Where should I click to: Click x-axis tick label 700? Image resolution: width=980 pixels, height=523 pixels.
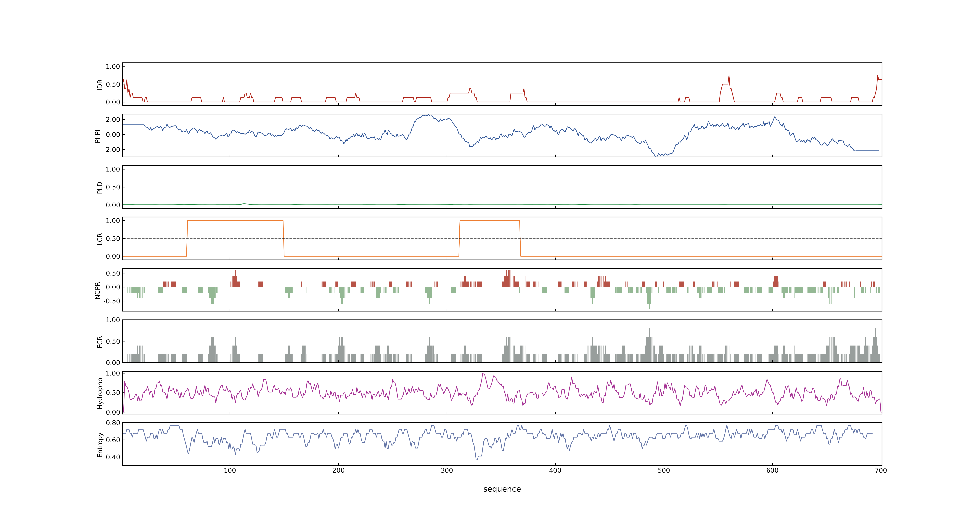[x=881, y=470]
